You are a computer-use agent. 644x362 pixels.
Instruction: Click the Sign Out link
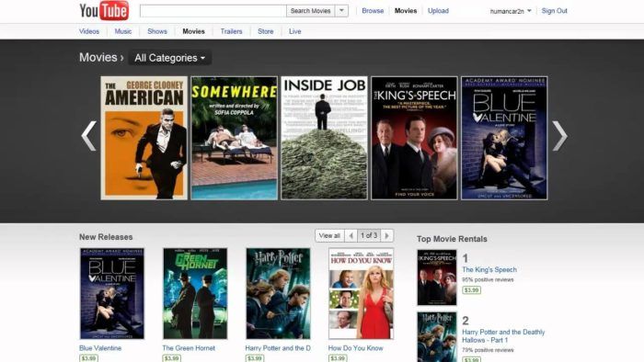(554, 11)
